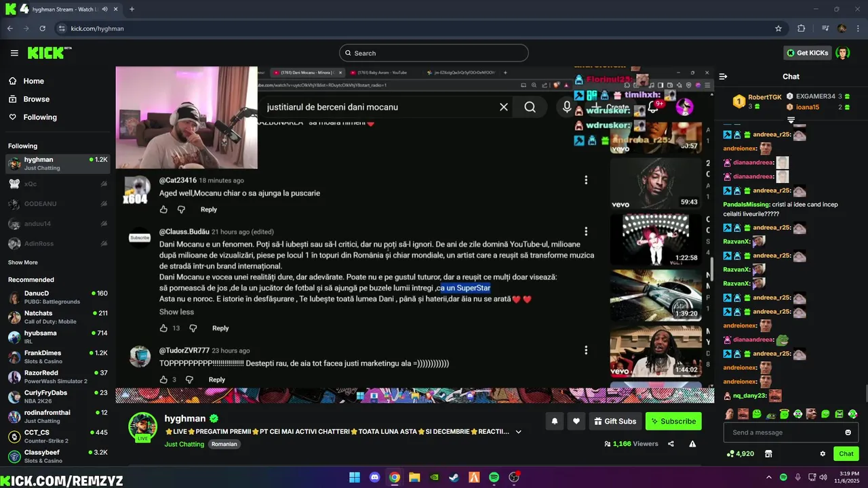The width and height of the screenshot is (868, 488).
Task: Collapse comment with Show less
Action: pos(176,312)
